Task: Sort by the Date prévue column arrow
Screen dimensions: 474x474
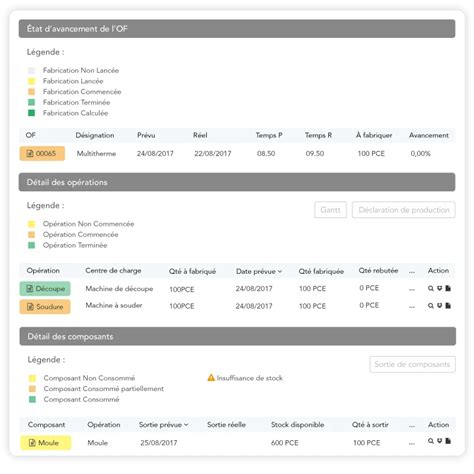Action: click(x=280, y=272)
